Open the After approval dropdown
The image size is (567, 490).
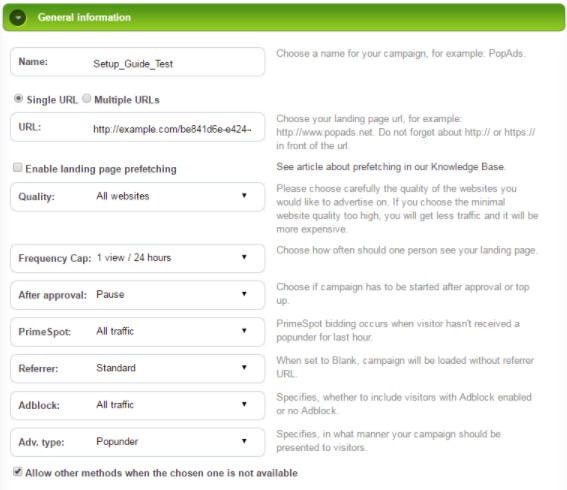pyautogui.click(x=137, y=295)
